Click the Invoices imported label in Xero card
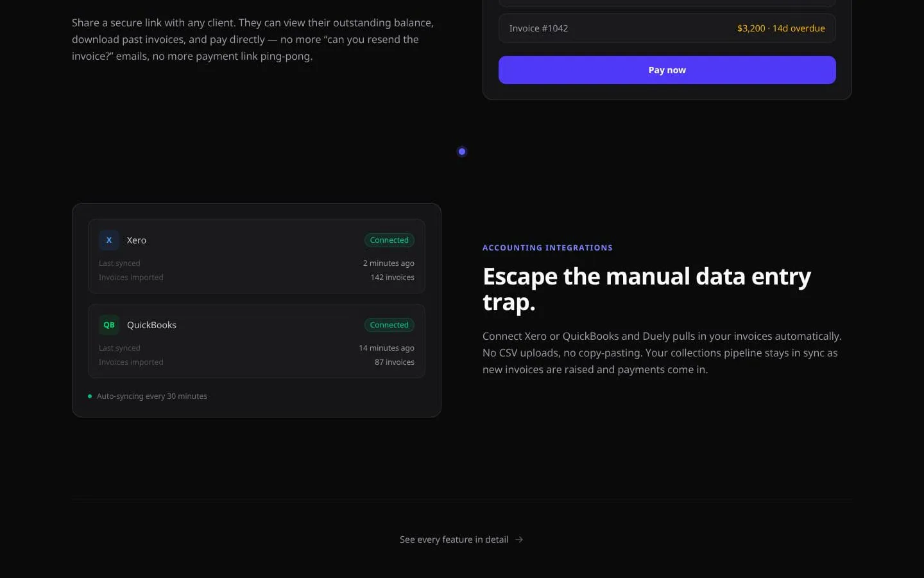This screenshot has height=578, width=924. (131, 277)
